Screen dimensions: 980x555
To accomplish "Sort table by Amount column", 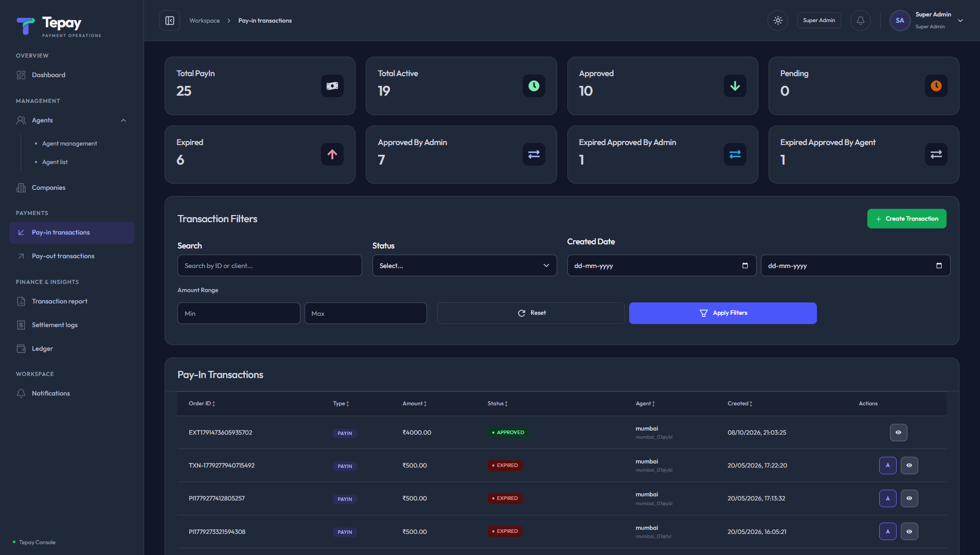I will coord(415,404).
